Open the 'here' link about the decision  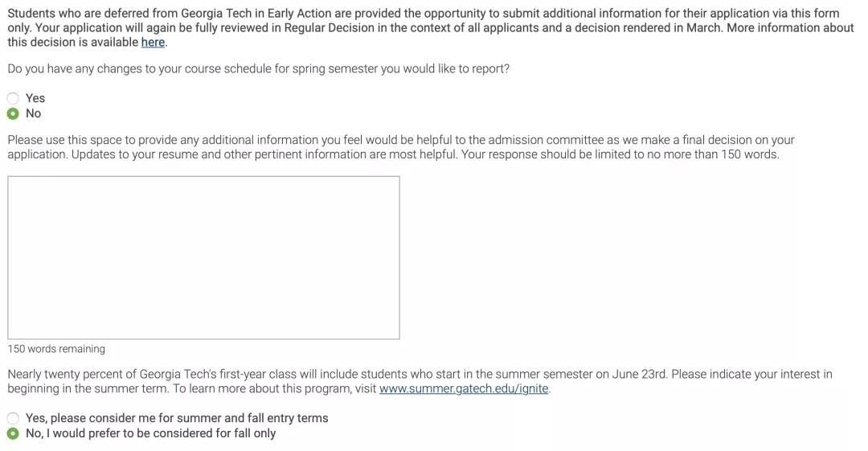153,42
